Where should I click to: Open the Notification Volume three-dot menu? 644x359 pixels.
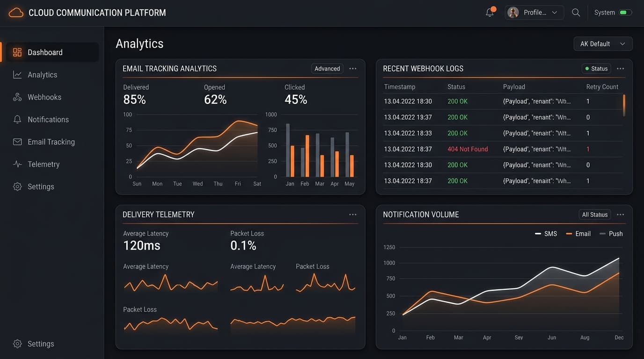pos(621,215)
